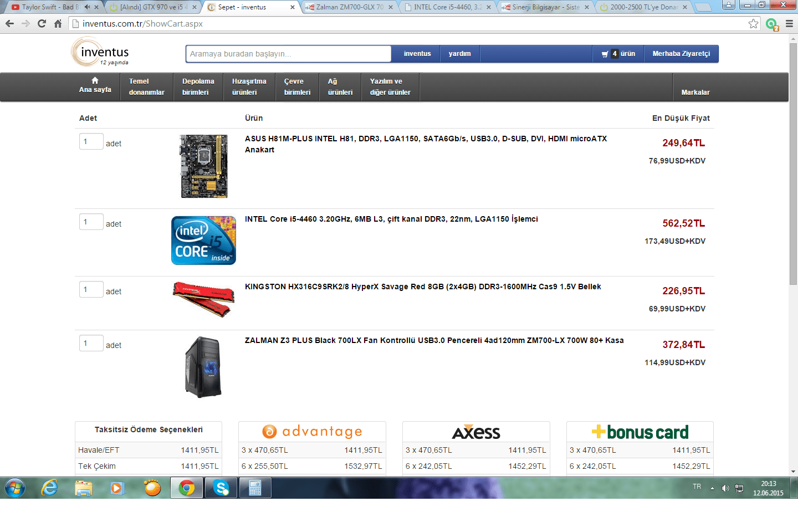Close the Taylor Swift tab

pos(96,7)
